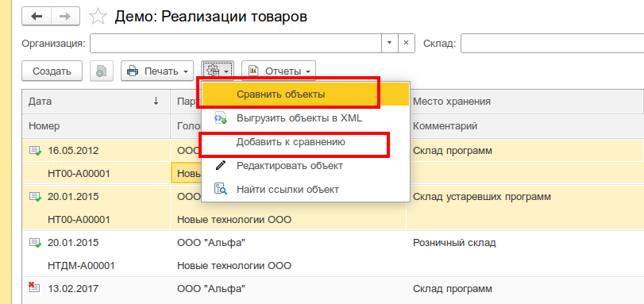Sort by the Дата column header
The image size is (644, 304).
tap(96, 102)
